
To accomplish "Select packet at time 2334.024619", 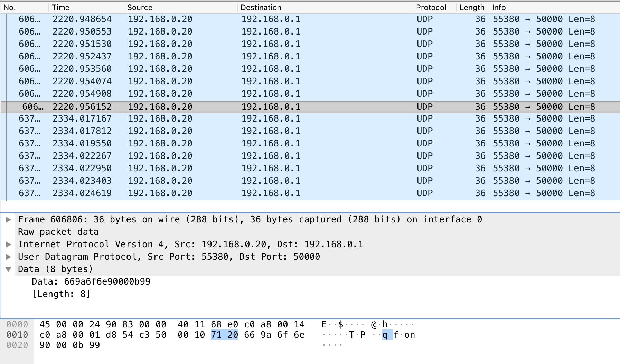I will [x=310, y=193].
